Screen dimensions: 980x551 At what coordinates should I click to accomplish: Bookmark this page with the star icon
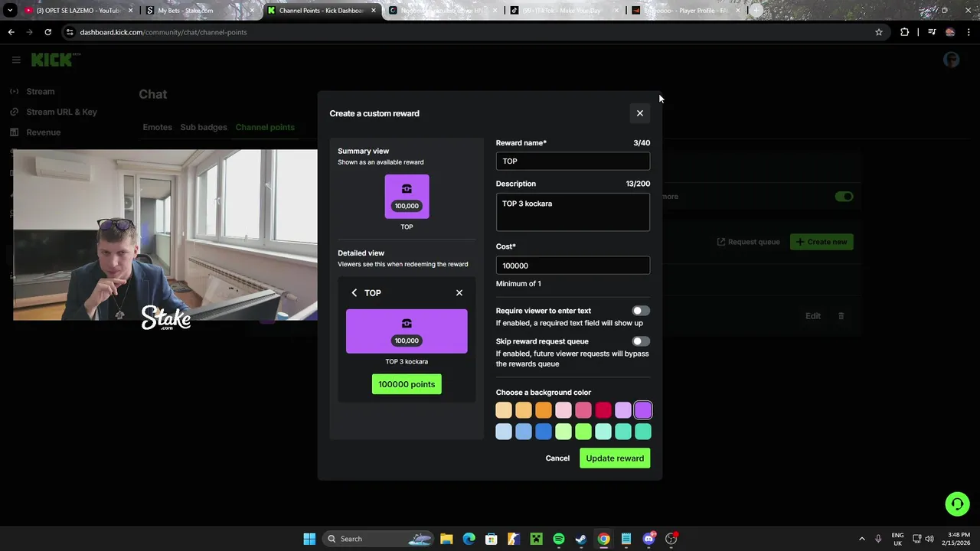point(879,32)
